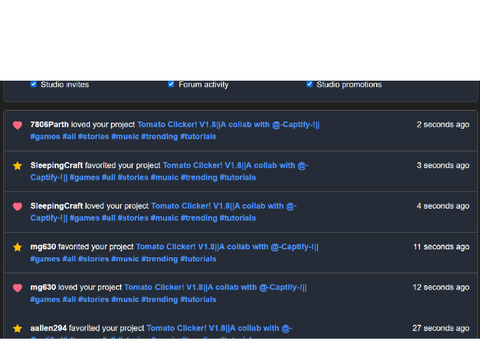Click star icon beside aallen294's favorited message

click(x=17, y=329)
